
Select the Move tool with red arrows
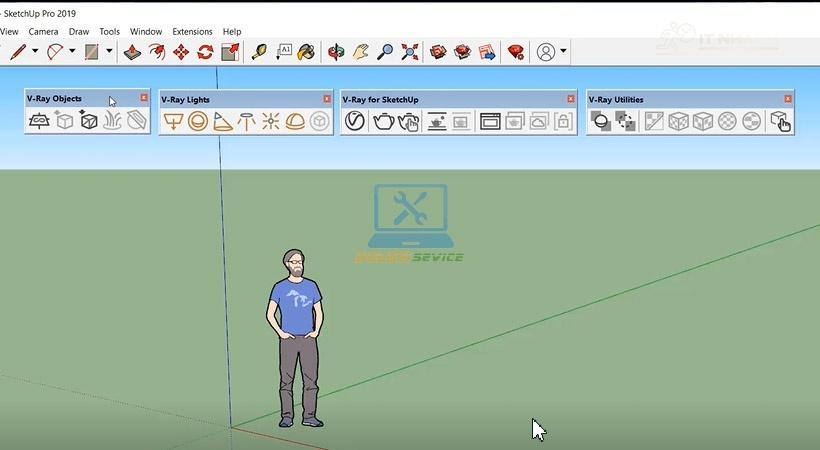[181, 52]
